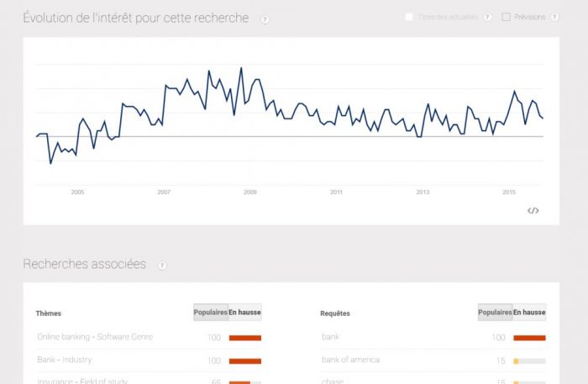This screenshot has width=588, height=384.
Task: Open help icon beside Recherches associées
Action: (162, 266)
